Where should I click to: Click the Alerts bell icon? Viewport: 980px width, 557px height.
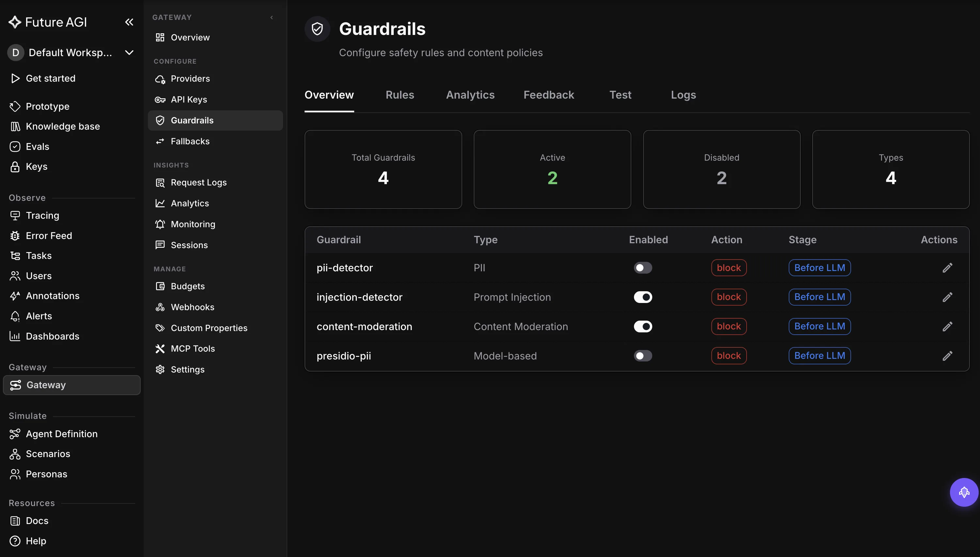click(15, 316)
